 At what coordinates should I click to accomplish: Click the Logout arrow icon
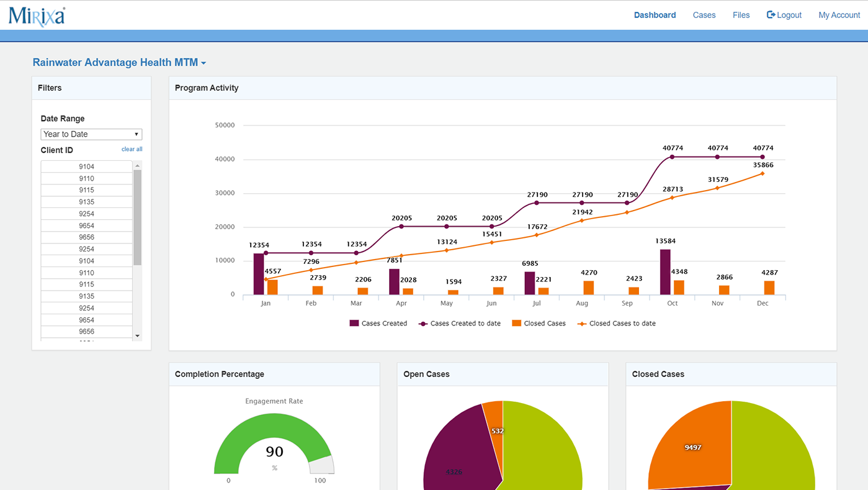(771, 15)
